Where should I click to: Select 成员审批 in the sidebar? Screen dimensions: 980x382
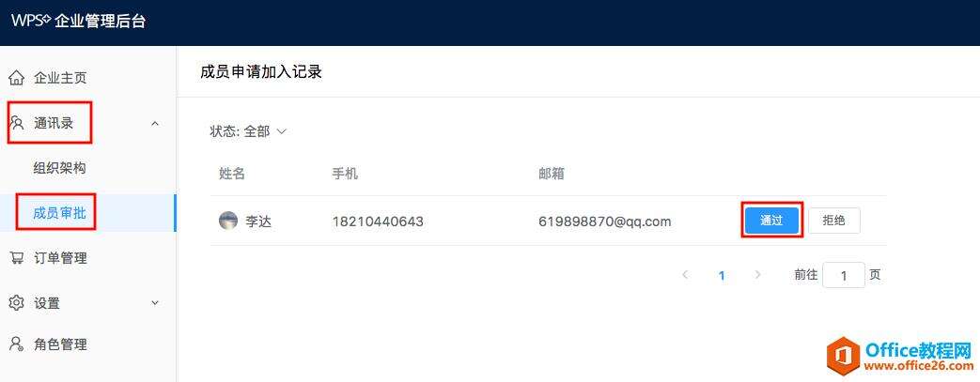pyautogui.click(x=59, y=213)
